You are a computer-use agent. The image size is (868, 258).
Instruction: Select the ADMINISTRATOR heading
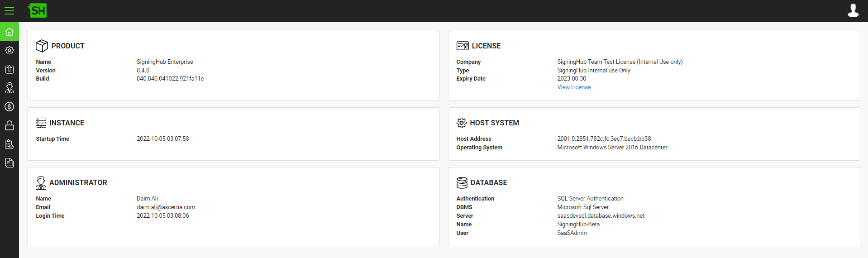pos(78,182)
